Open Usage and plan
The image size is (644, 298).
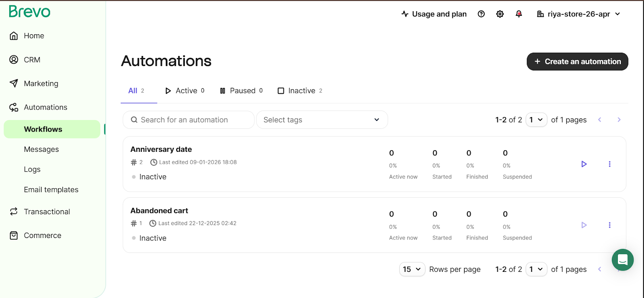(x=434, y=14)
